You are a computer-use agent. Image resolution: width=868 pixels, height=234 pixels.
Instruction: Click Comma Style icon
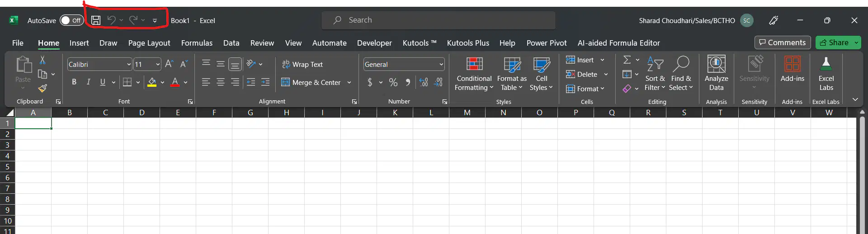[408, 82]
